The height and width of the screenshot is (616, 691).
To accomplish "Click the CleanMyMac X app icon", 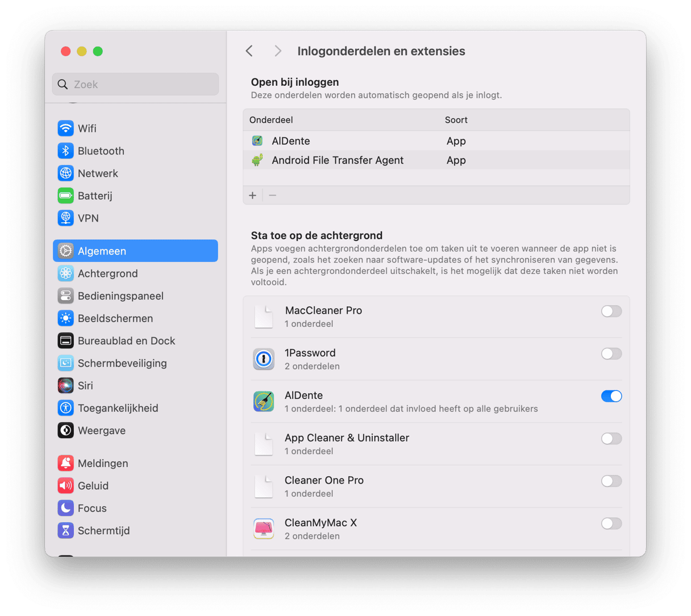I will point(264,528).
